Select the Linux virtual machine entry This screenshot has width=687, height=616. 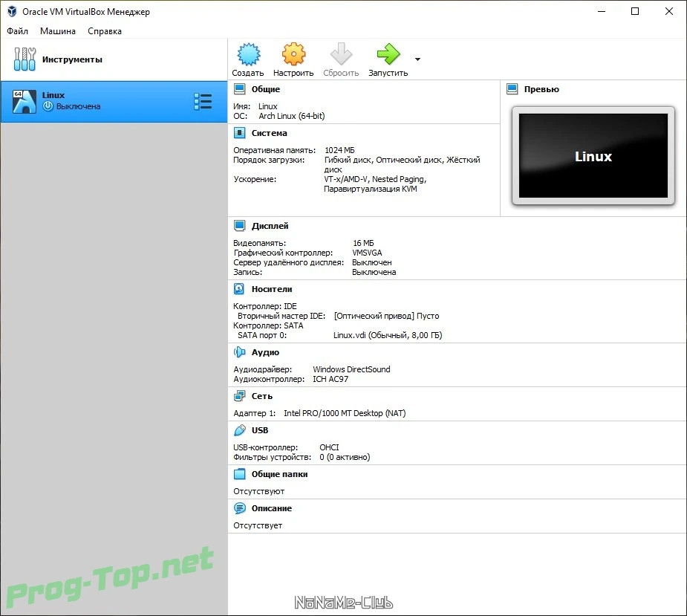(x=114, y=102)
